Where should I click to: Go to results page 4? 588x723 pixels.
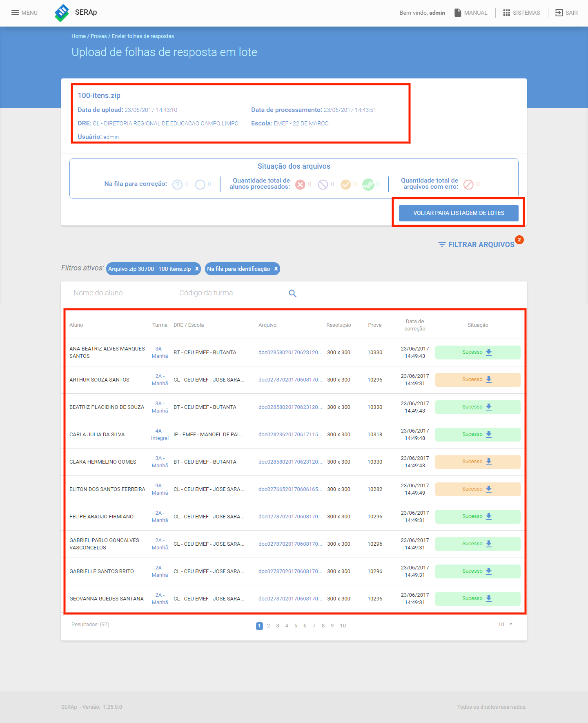coord(287,626)
